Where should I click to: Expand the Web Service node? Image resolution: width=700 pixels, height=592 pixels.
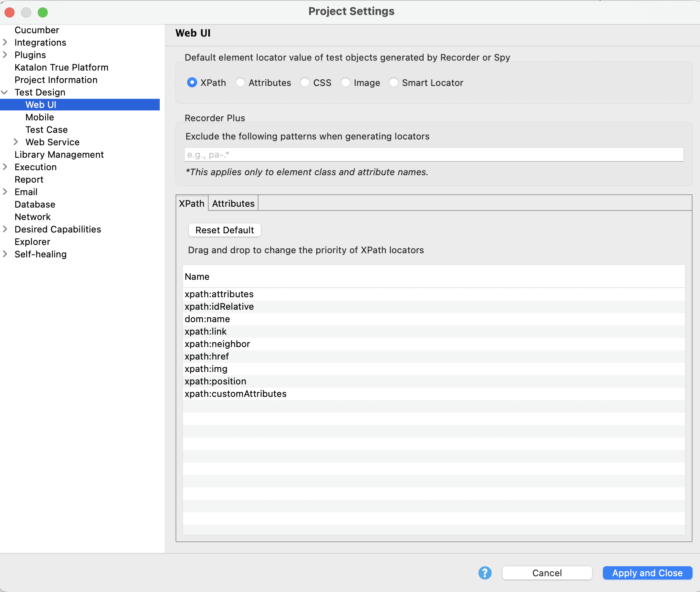click(x=16, y=142)
